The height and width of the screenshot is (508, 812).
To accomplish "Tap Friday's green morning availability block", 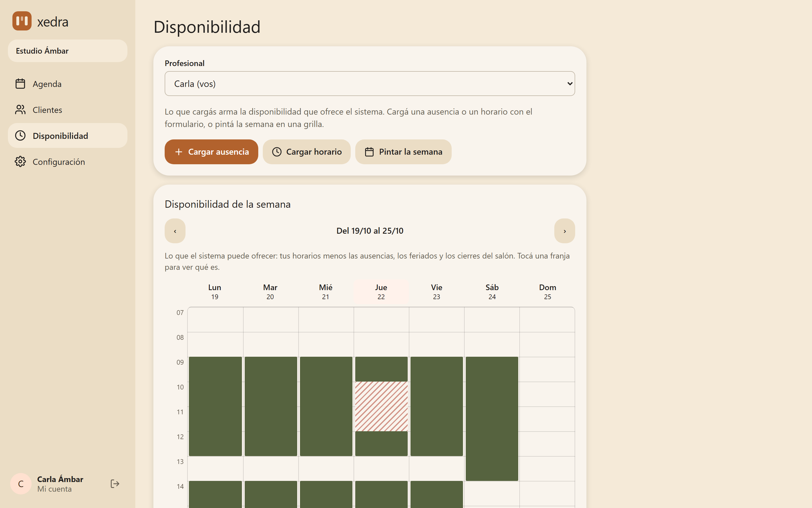I will click(436, 406).
